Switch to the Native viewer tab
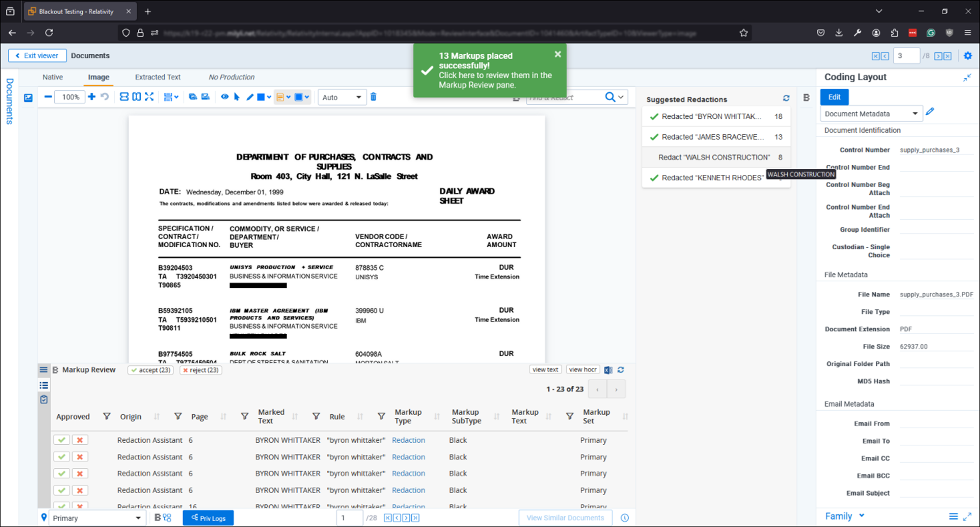980x527 pixels. point(52,77)
